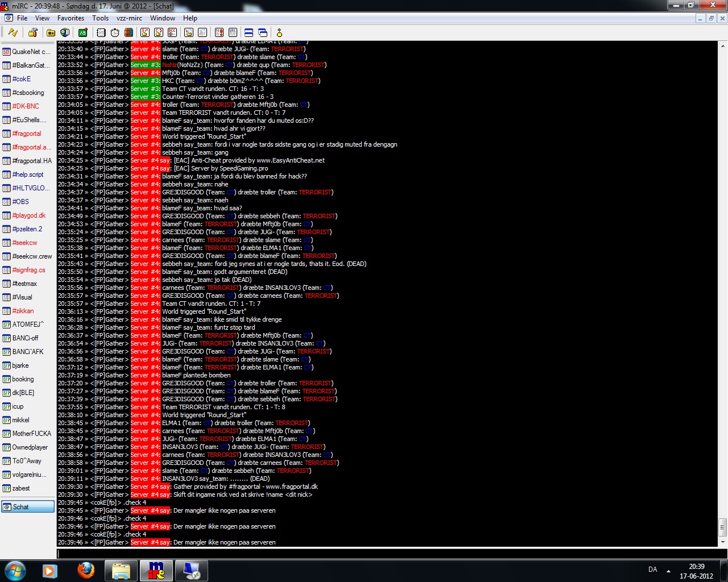Click the chat scrollbar thumb near bottom

(722, 526)
